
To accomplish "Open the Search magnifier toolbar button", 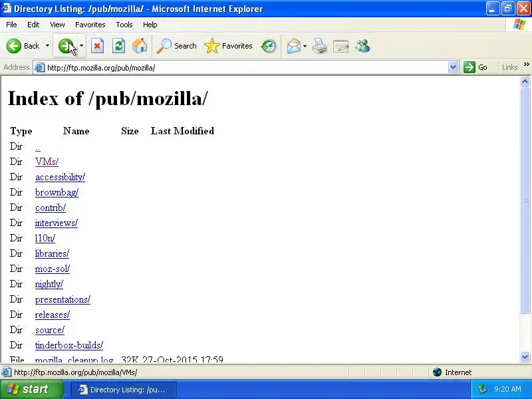I will point(176,46).
